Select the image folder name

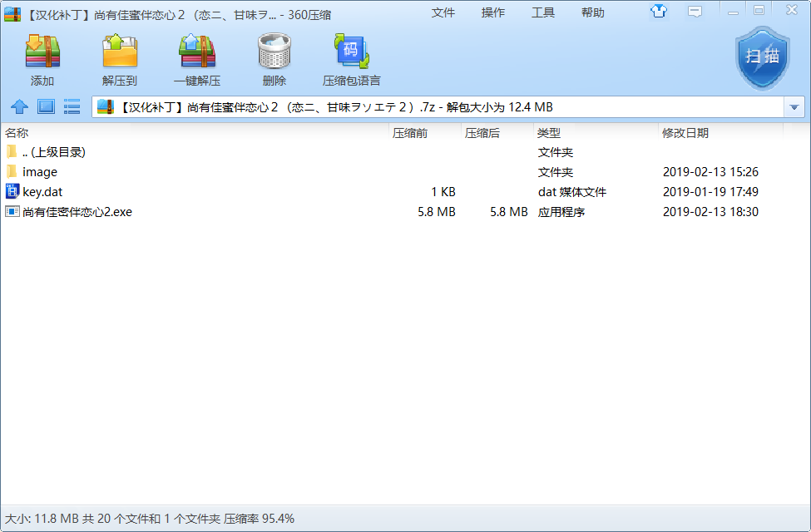(40, 172)
